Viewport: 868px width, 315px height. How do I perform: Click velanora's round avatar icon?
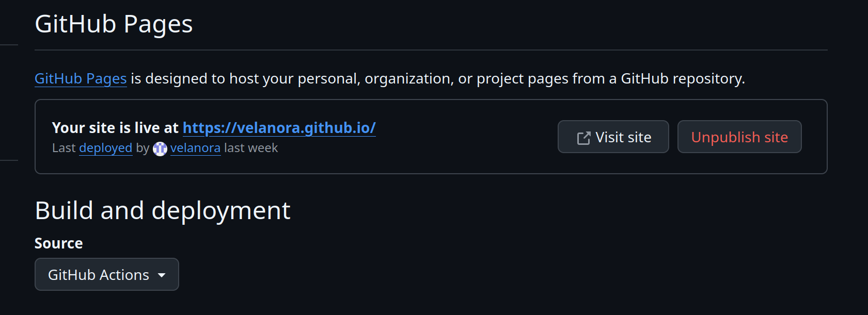point(160,148)
